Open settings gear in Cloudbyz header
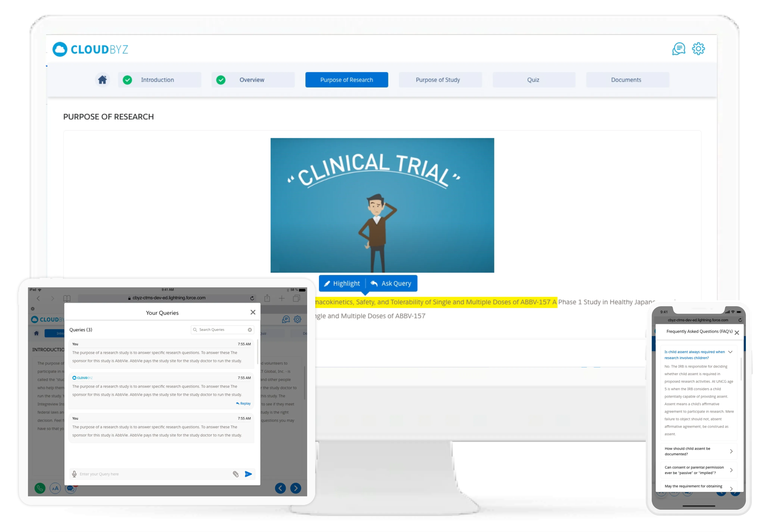This screenshot has width=769, height=532. tap(698, 49)
